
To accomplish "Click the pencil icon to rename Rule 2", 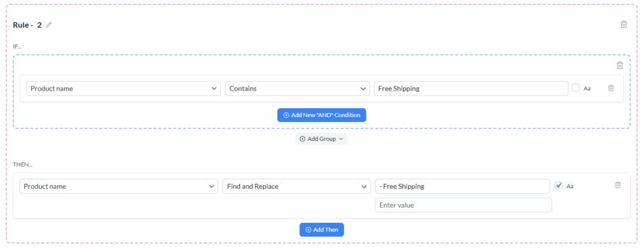I will (49, 25).
